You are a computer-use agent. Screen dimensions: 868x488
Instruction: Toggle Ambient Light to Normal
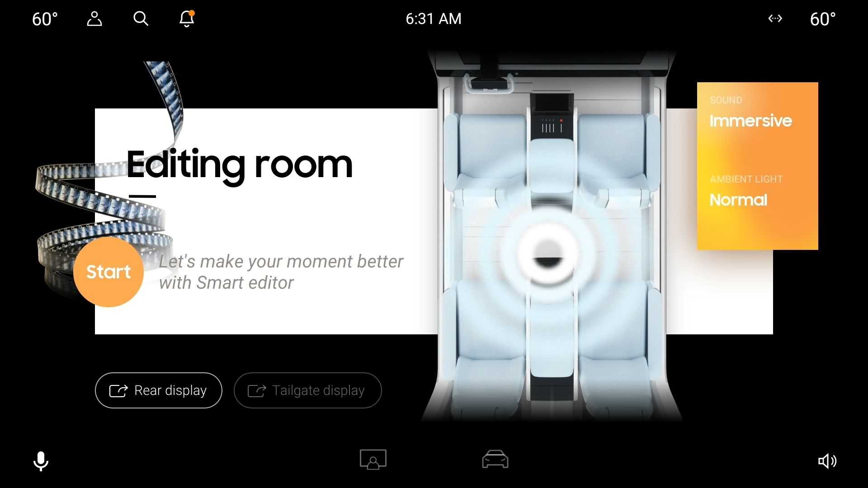[x=739, y=200]
